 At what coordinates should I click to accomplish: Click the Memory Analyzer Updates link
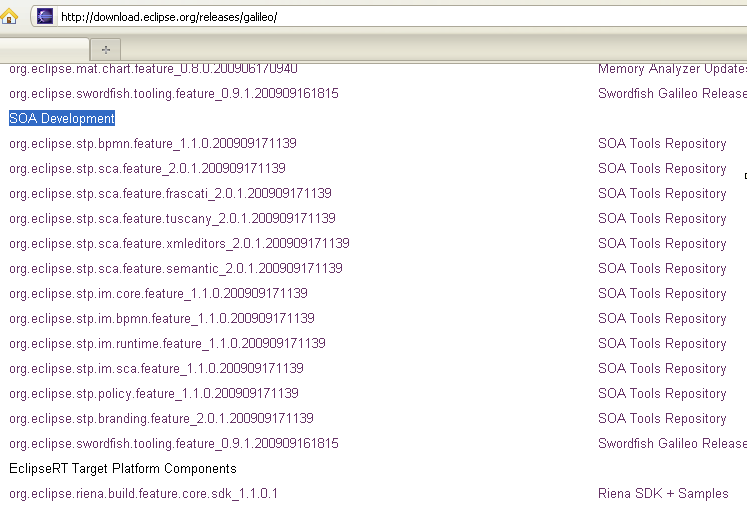pyautogui.click(x=671, y=70)
